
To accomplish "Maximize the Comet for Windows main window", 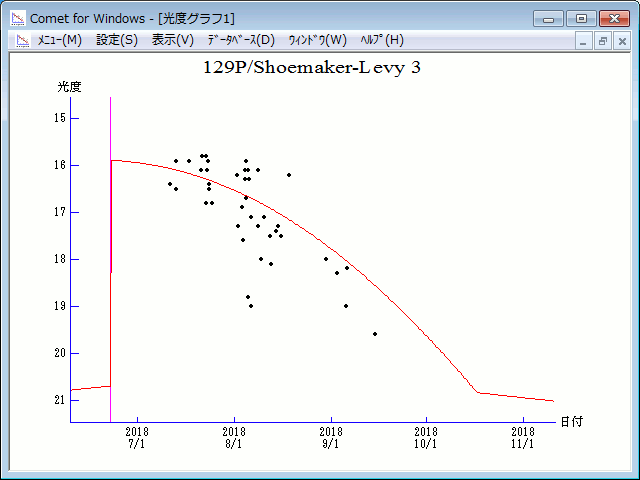I will point(580,18).
